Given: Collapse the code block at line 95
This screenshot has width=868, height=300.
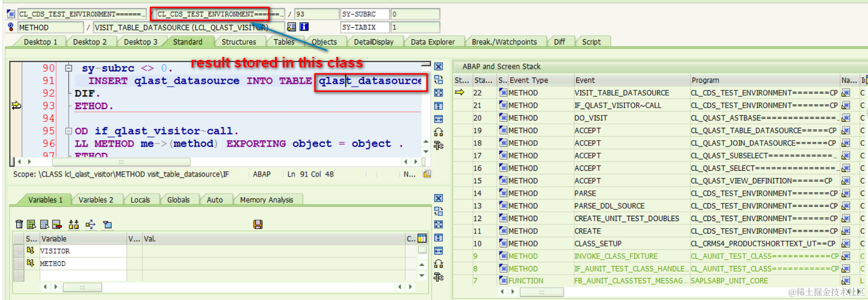Looking at the screenshot, I should [69, 131].
